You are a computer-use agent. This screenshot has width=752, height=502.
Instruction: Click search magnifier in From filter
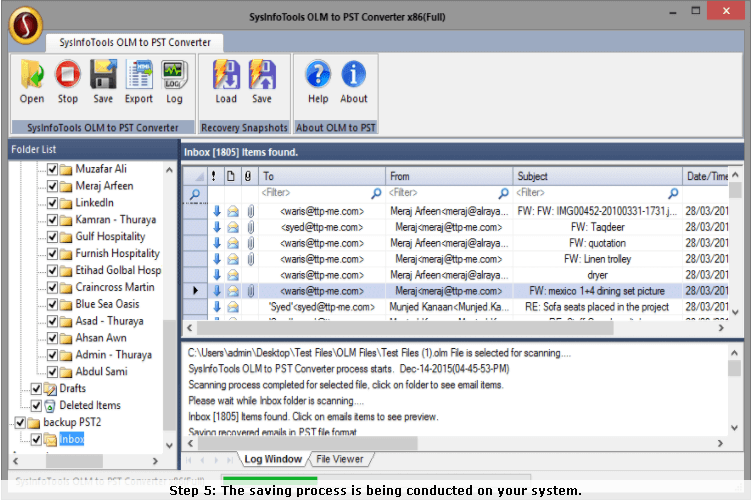pos(504,193)
